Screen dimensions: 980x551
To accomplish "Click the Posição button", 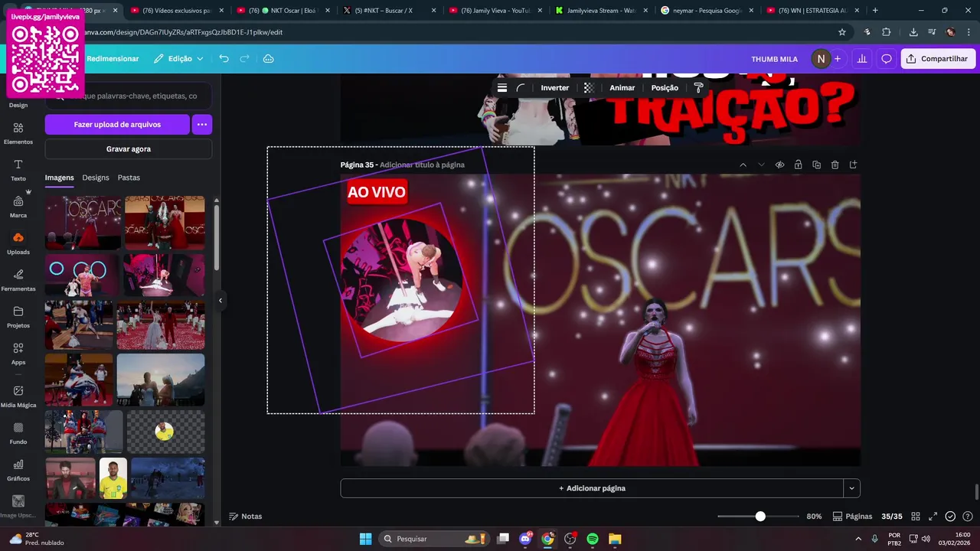I will pyautogui.click(x=665, y=88).
